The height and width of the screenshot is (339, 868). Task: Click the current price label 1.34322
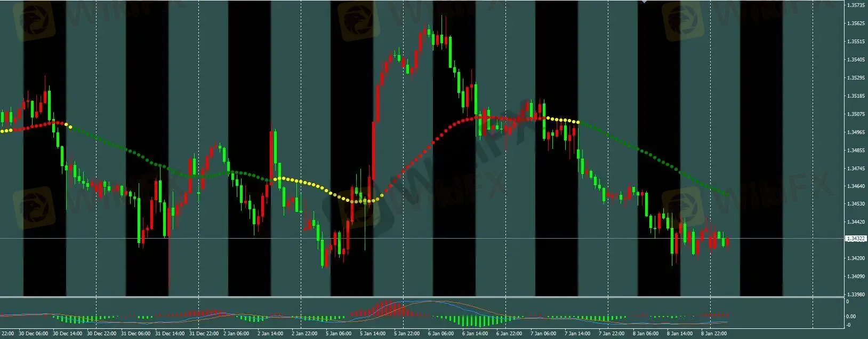tap(856, 239)
